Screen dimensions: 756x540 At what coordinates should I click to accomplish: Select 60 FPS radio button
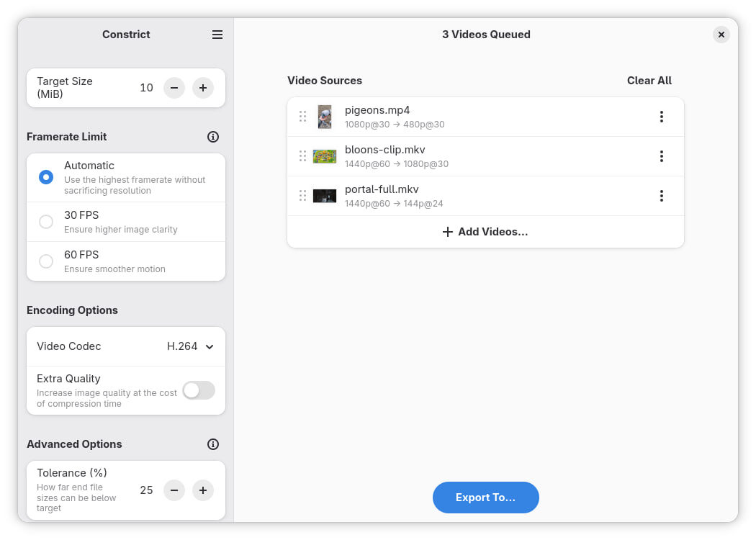click(x=46, y=261)
